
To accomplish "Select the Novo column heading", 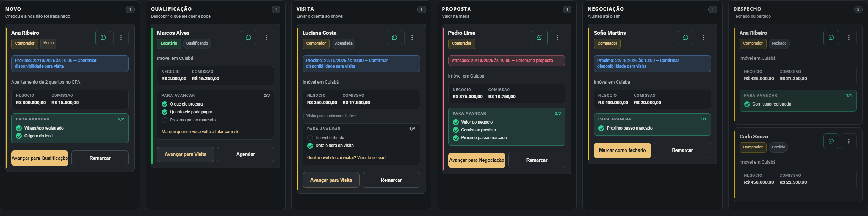I will (13, 9).
